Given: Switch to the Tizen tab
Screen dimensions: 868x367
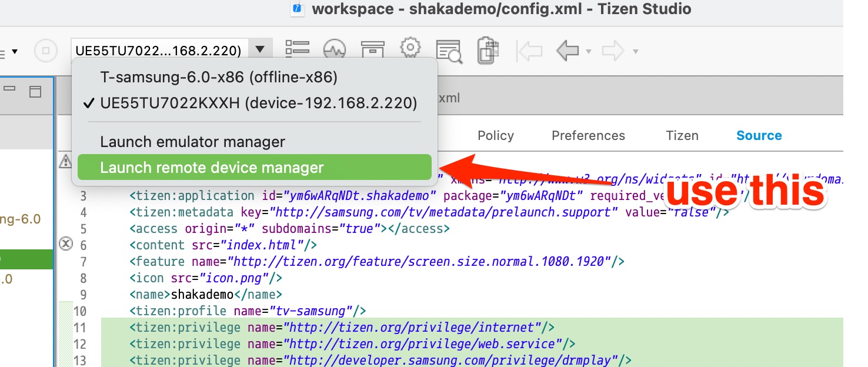Looking at the screenshot, I should 682,135.
